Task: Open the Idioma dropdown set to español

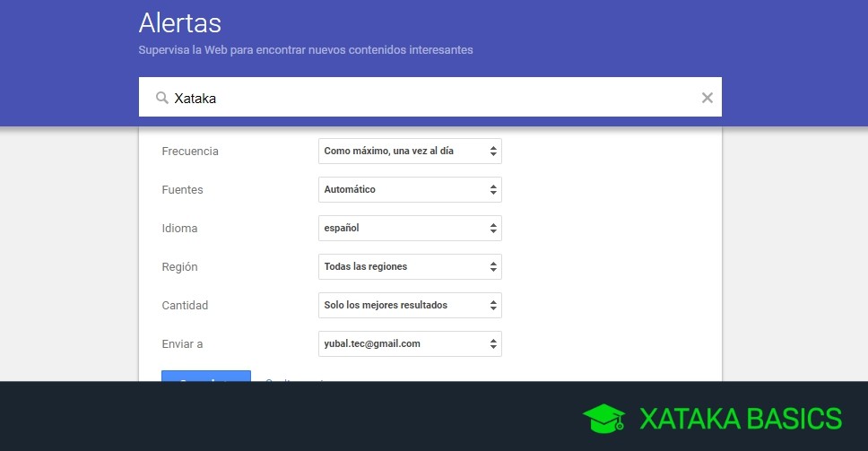Action: pos(410,228)
